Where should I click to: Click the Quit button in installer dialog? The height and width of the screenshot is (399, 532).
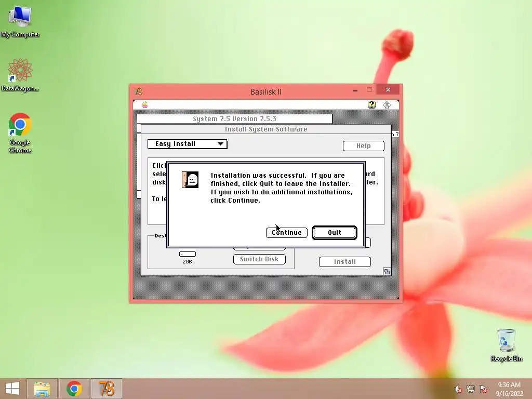[x=334, y=232]
